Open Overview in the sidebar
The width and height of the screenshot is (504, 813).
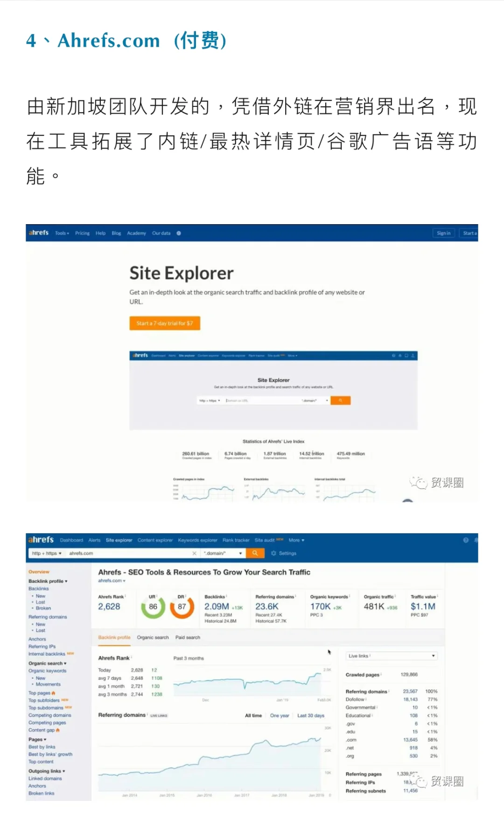(x=39, y=572)
